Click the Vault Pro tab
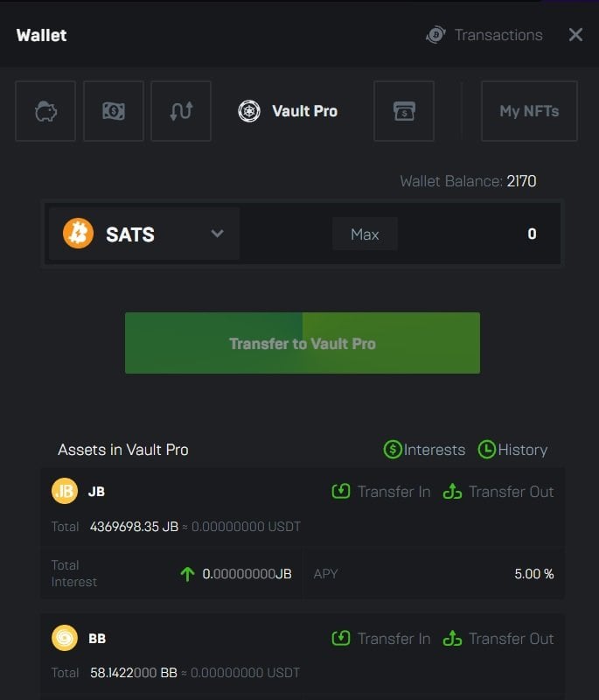The width and height of the screenshot is (599, 700). (289, 111)
